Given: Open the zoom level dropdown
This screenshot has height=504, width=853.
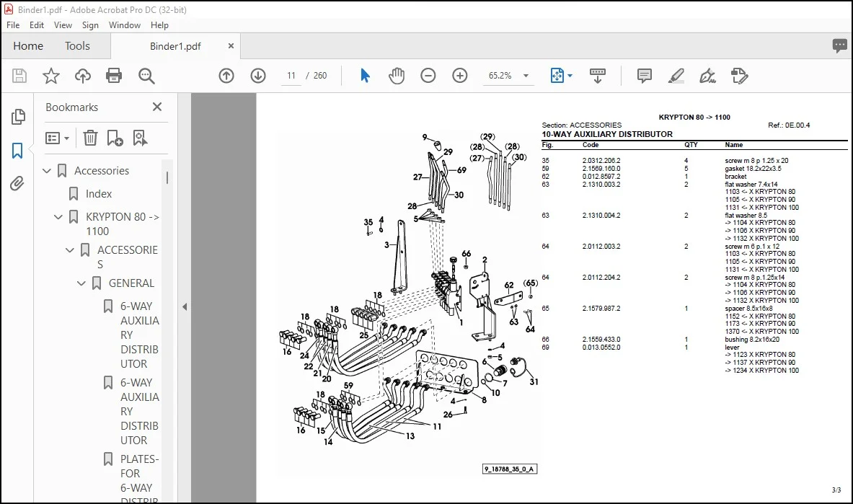Looking at the screenshot, I should click(x=526, y=76).
